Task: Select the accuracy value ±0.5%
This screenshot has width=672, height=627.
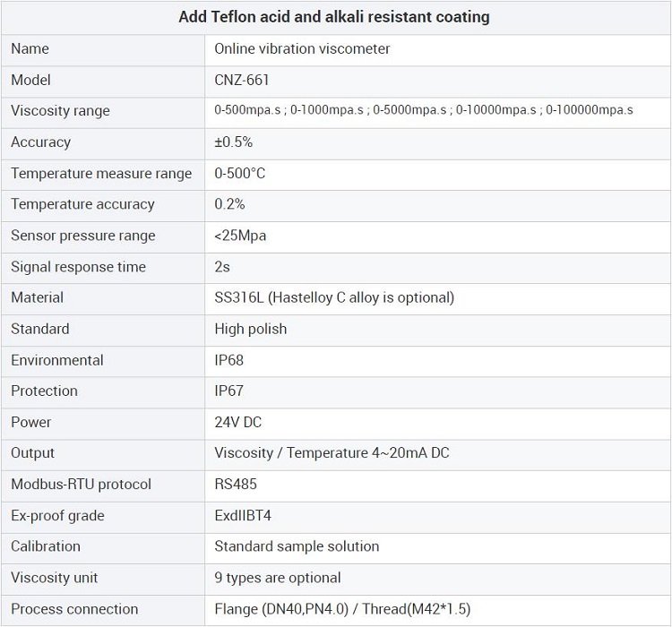Action: (234, 142)
